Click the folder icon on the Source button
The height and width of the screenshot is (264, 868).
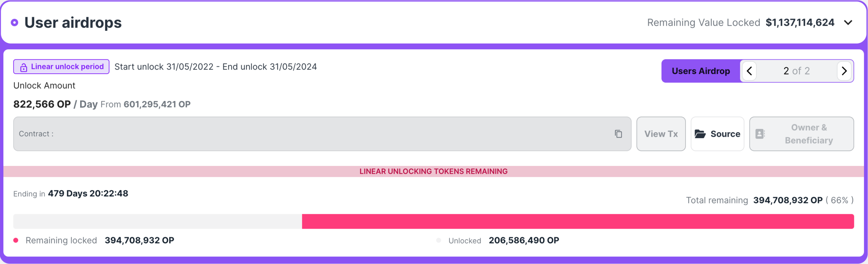click(x=700, y=134)
